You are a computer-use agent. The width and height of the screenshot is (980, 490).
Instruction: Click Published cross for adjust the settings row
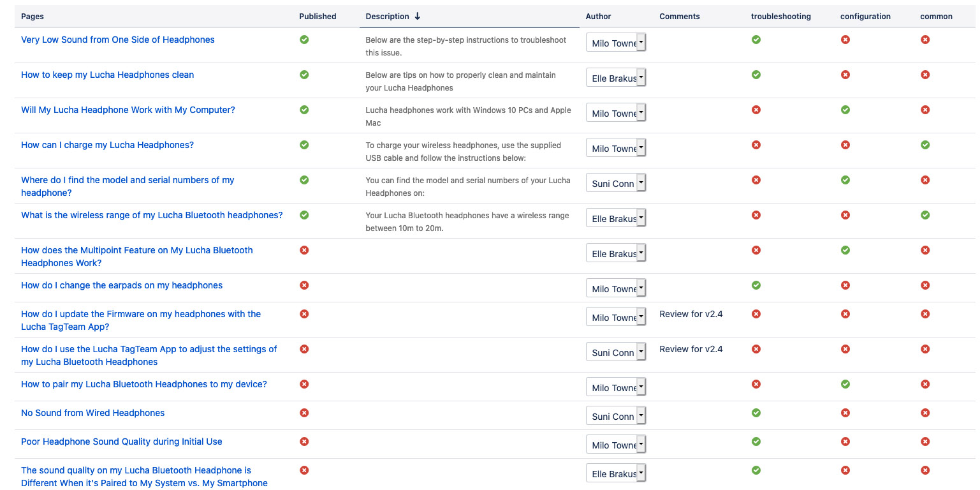tap(304, 349)
